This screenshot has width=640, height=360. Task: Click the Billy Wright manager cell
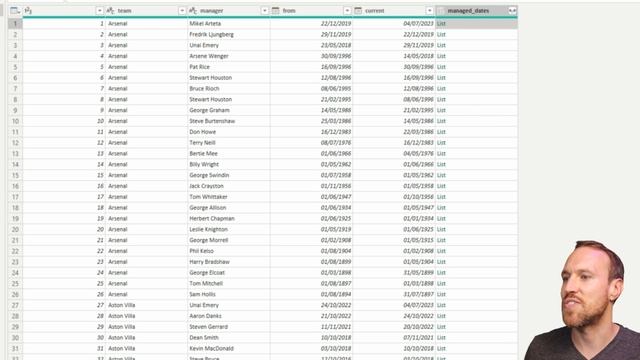click(229, 164)
